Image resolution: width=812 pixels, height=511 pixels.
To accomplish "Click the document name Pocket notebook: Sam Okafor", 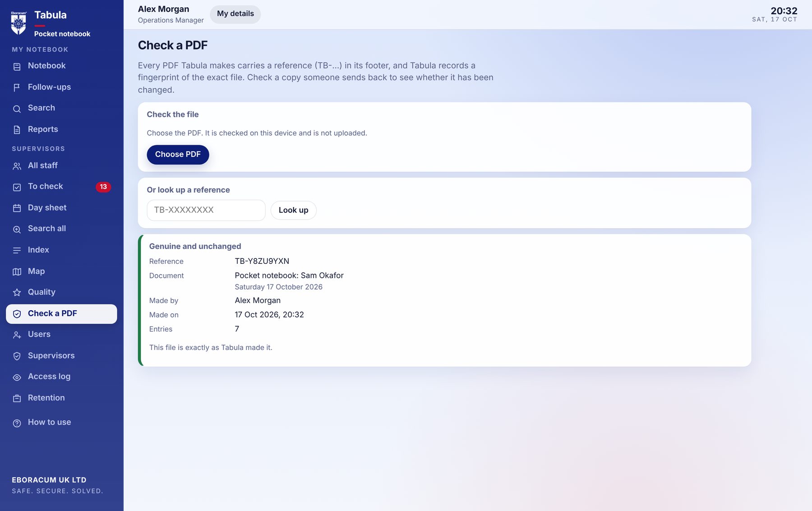I will click(289, 276).
